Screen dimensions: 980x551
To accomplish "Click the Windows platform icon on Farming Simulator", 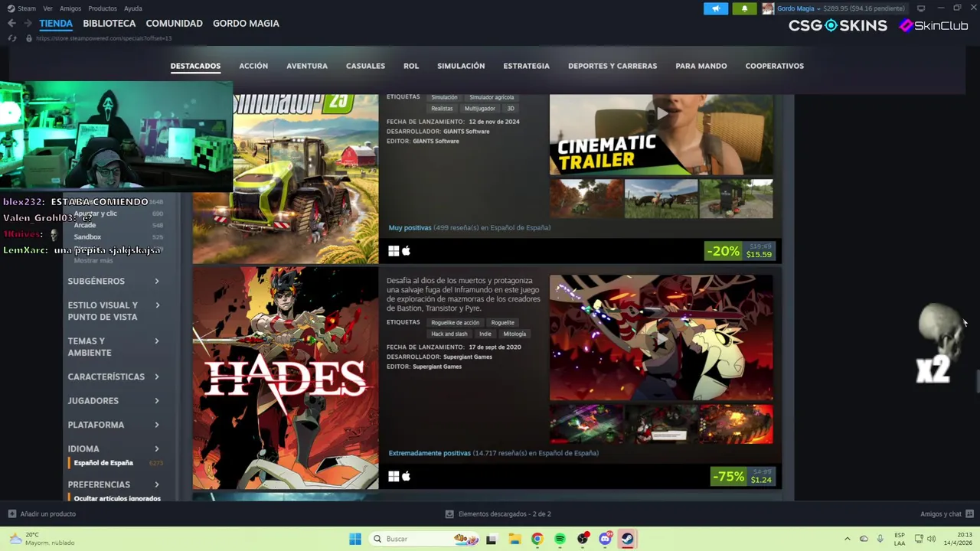I will pyautogui.click(x=394, y=251).
